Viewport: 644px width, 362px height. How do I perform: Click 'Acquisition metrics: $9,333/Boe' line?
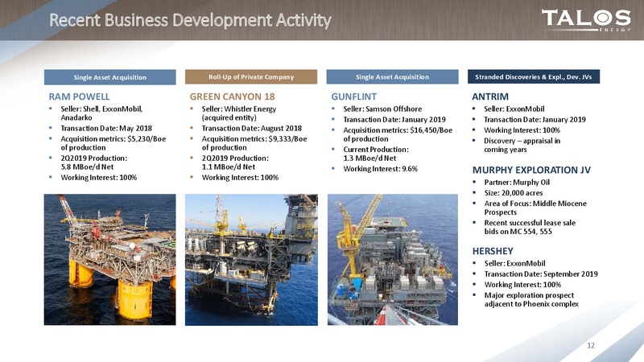coord(254,138)
